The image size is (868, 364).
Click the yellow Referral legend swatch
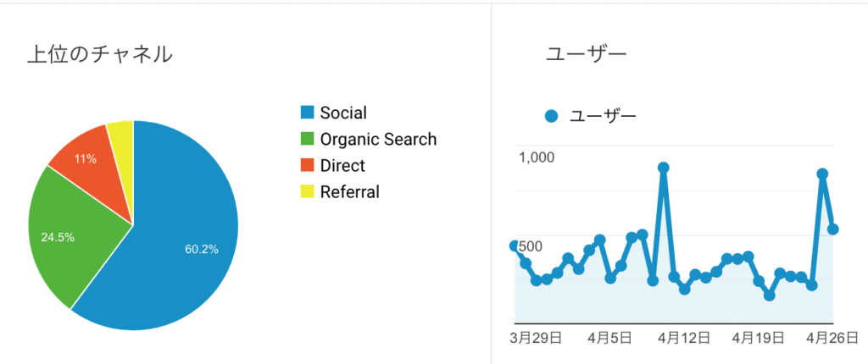(x=307, y=192)
